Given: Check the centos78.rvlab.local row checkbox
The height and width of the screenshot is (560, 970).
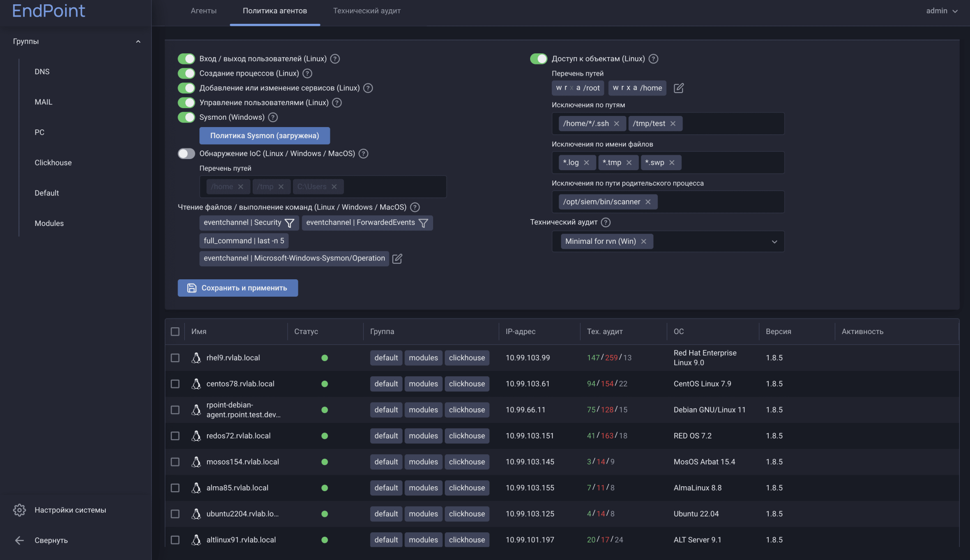Looking at the screenshot, I should click(175, 384).
